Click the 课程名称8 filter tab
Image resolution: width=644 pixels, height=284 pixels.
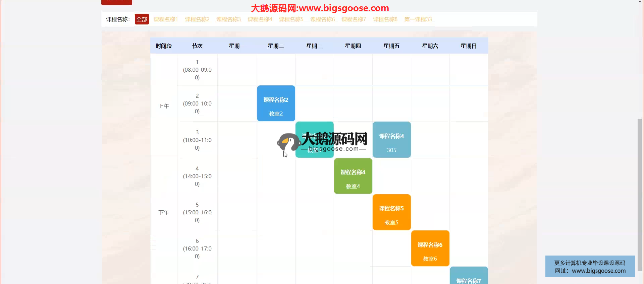tap(385, 19)
